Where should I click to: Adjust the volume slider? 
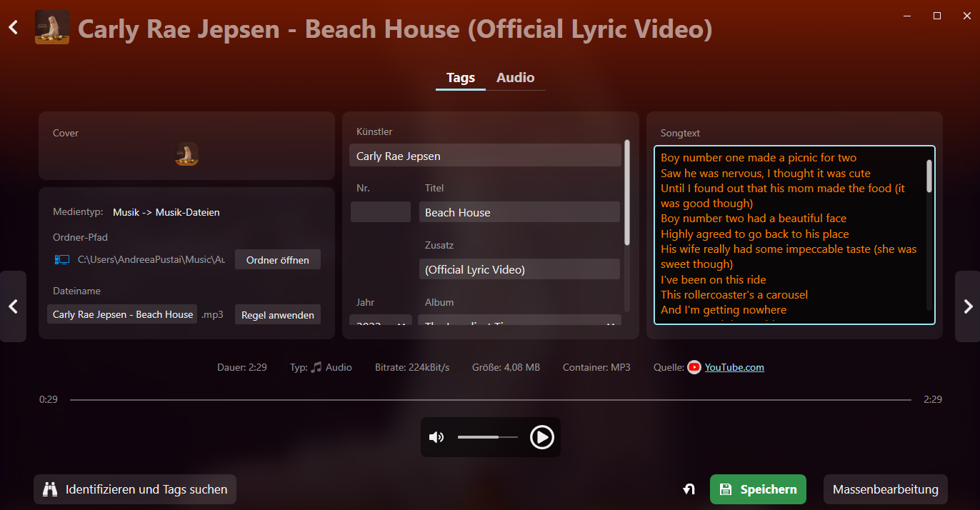point(488,437)
